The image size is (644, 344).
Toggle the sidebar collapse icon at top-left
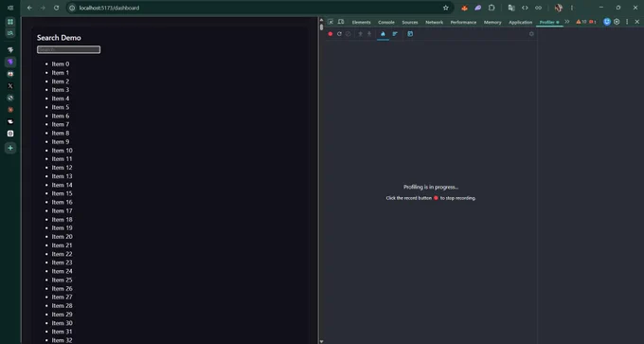point(10,8)
